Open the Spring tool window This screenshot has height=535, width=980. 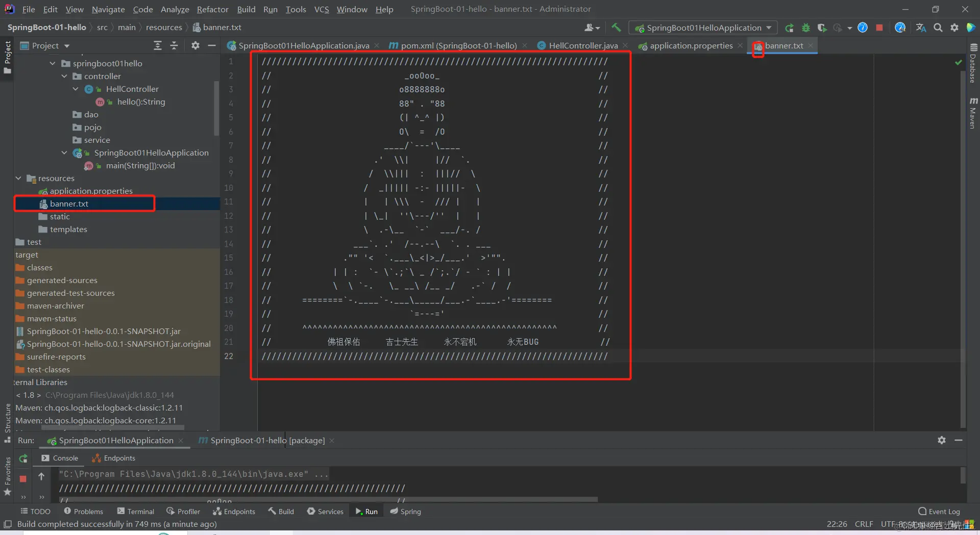405,512
